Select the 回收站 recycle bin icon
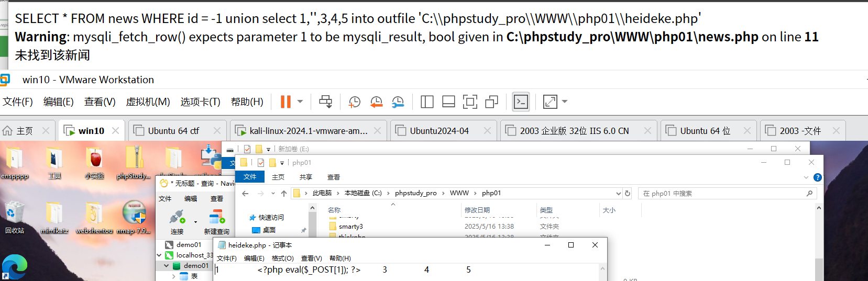 (x=15, y=218)
